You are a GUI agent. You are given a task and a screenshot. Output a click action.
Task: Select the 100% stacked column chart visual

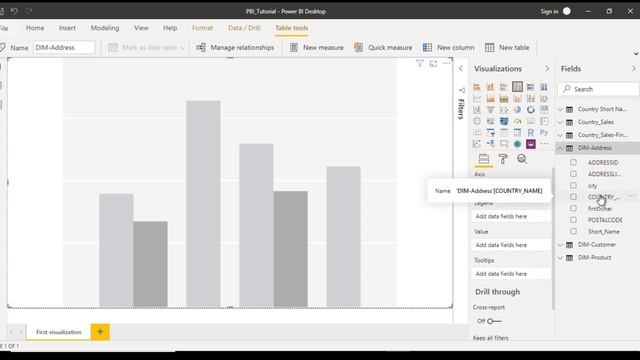(544, 87)
